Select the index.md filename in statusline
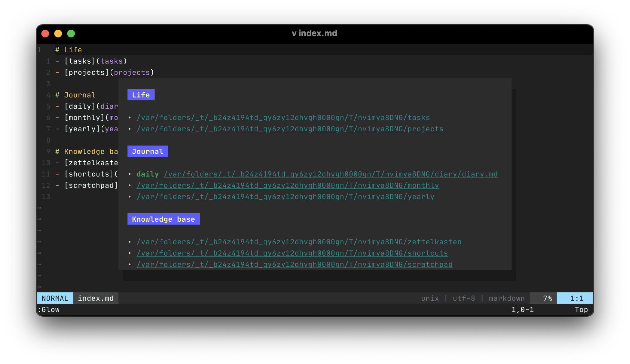The height and width of the screenshot is (364, 630). click(96, 298)
